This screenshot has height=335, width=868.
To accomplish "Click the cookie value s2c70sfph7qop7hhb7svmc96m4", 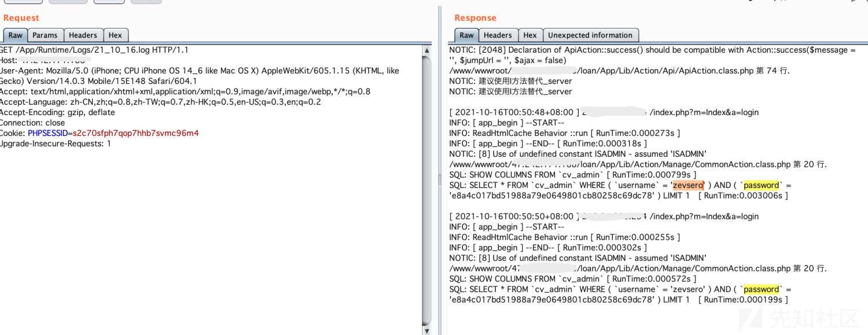I will (x=135, y=133).
